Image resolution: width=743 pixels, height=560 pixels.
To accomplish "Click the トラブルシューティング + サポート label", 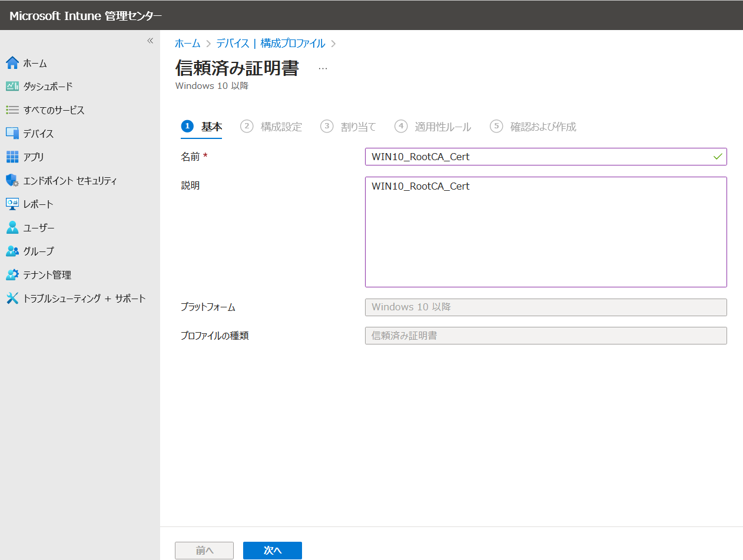I will [x=84, y=299].
